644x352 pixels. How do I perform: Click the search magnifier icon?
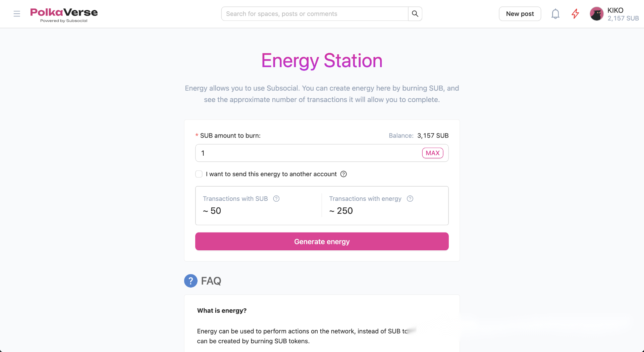[415, 14]
